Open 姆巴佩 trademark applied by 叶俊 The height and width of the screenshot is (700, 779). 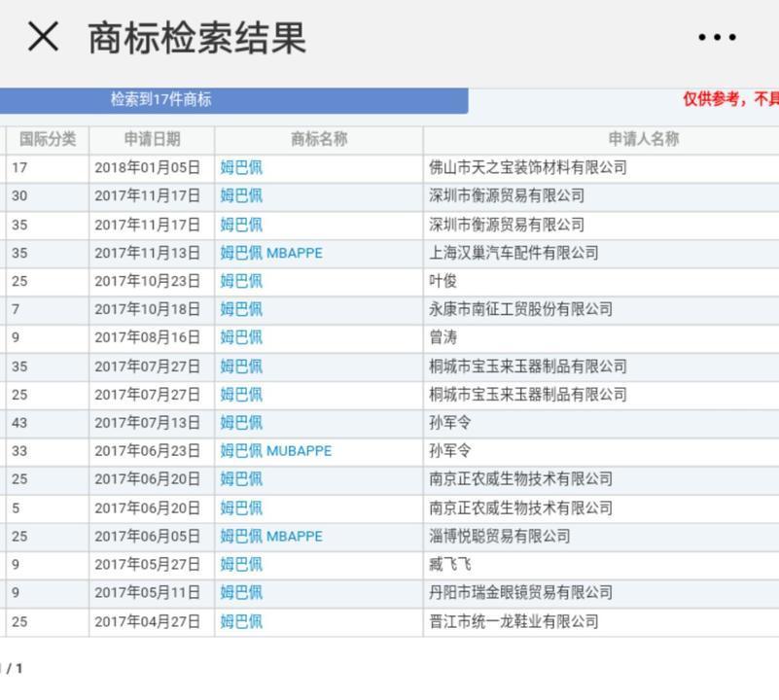(x=240, y=281)
